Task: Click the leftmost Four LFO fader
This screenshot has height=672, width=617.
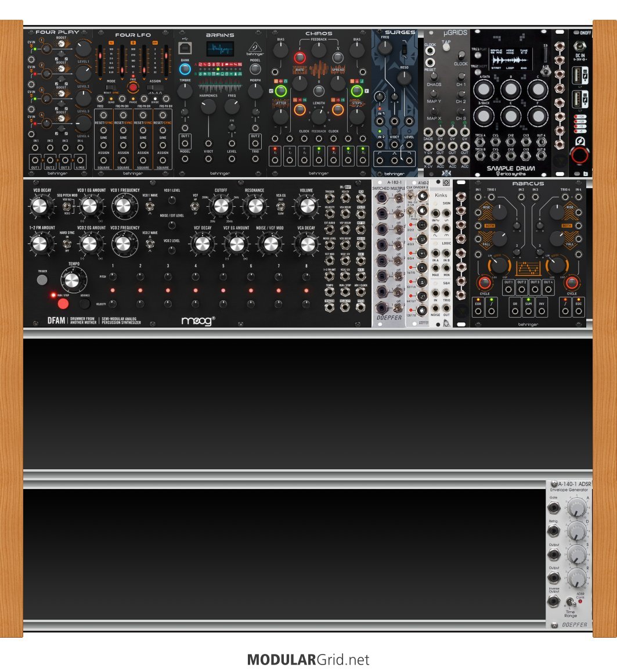Action: (100, 61)
